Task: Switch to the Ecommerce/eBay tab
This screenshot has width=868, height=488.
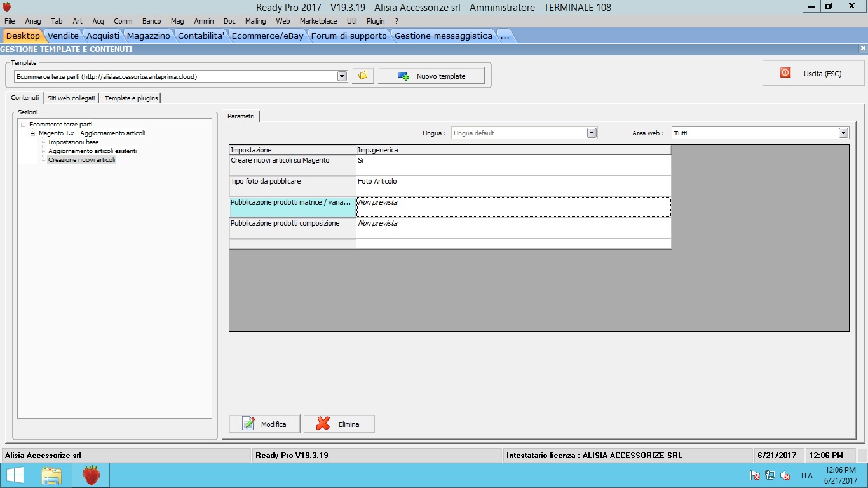Action: click(268, 36)
